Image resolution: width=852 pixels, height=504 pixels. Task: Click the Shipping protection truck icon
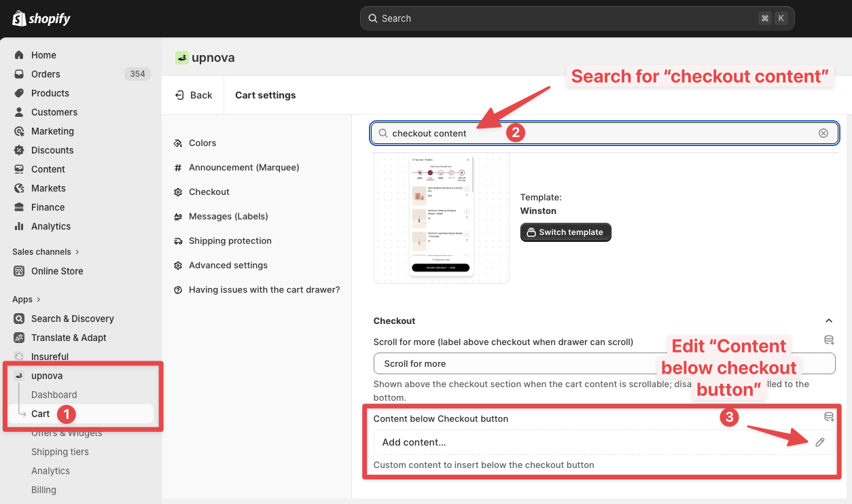[x=178, y=241]
